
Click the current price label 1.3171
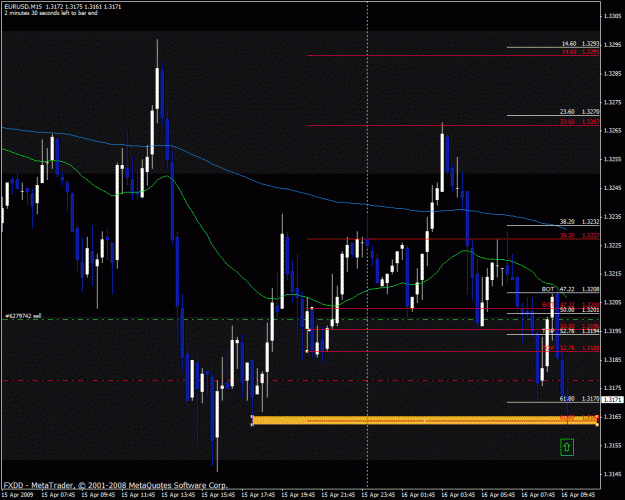click(612, 399)
